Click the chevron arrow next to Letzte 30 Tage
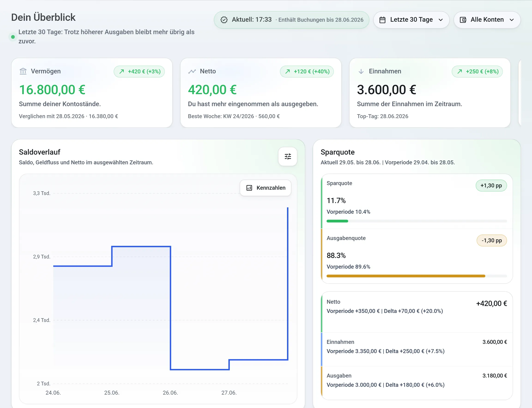532x408 pixels. point(441,20)
